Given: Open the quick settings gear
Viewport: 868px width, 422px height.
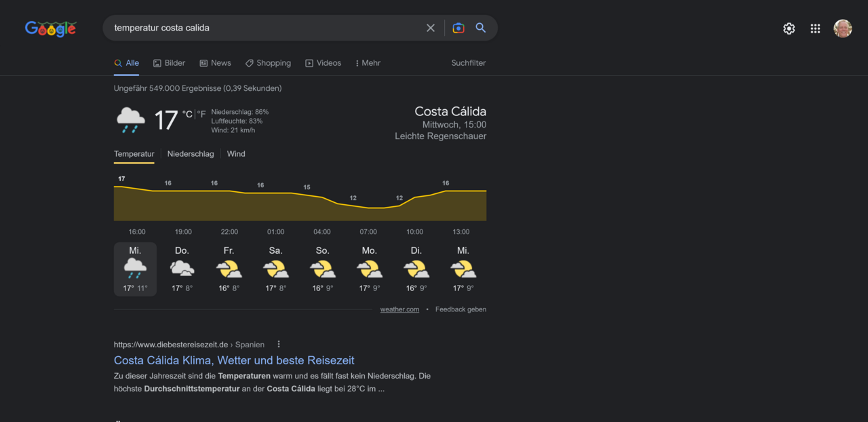Looking at the screenshot, I should 789,28.
